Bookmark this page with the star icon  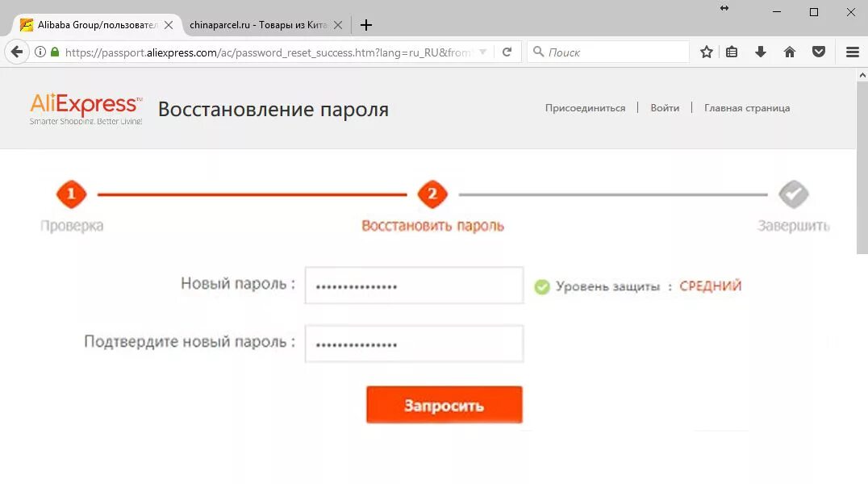707,52
